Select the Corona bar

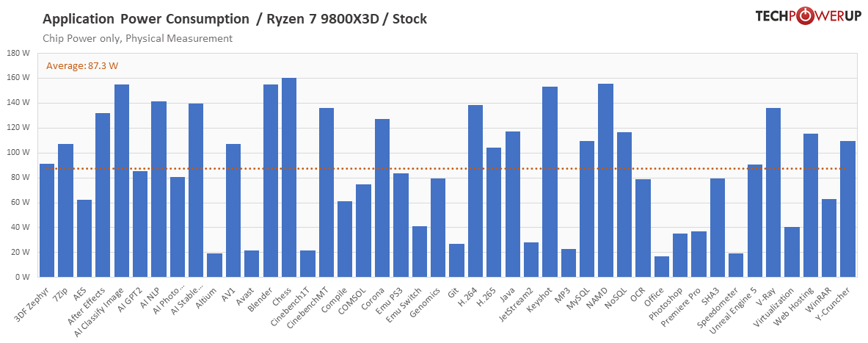point(382,198)
